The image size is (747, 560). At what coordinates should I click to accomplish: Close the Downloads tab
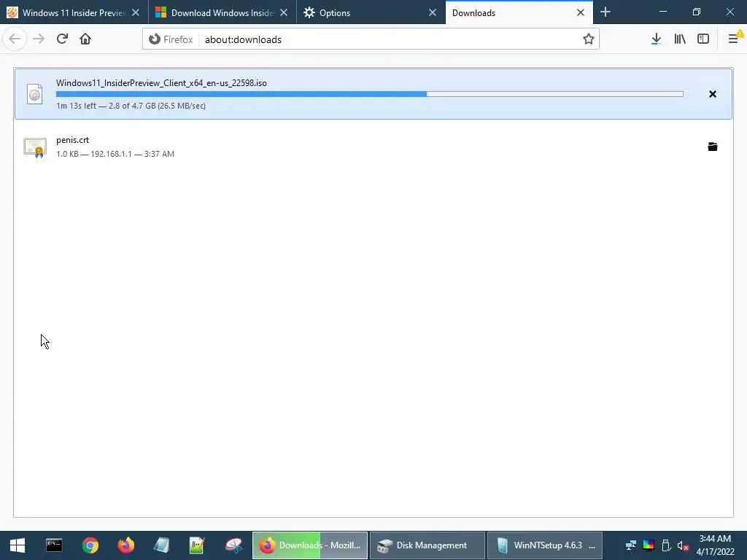coord(580,13)
